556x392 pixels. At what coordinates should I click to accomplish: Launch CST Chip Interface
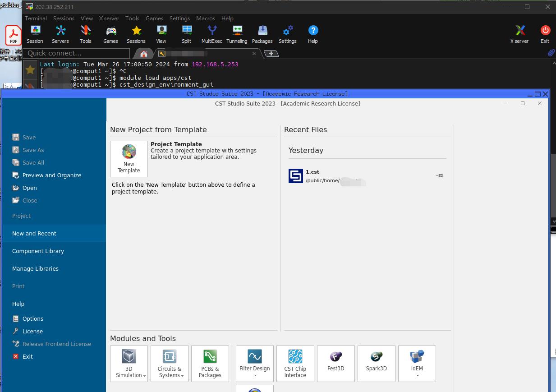[x=295, y=364]
